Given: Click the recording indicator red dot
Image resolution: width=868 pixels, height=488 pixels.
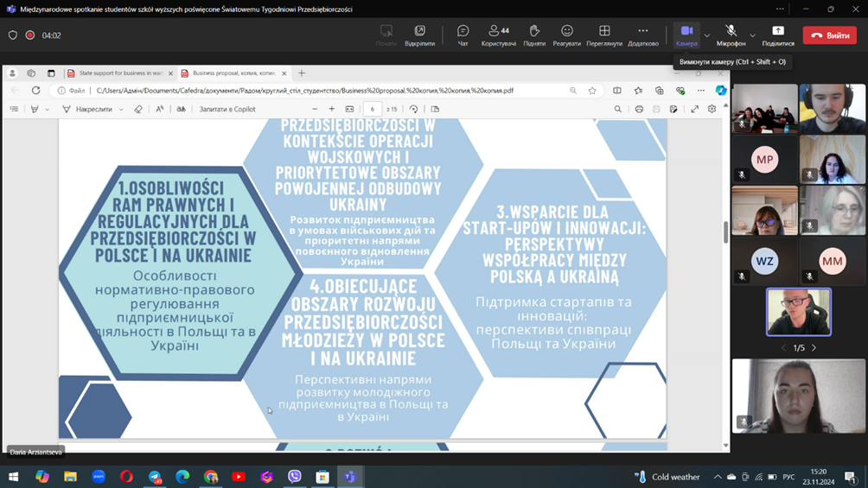Looking at the screenshot, I should coord(30,35).
